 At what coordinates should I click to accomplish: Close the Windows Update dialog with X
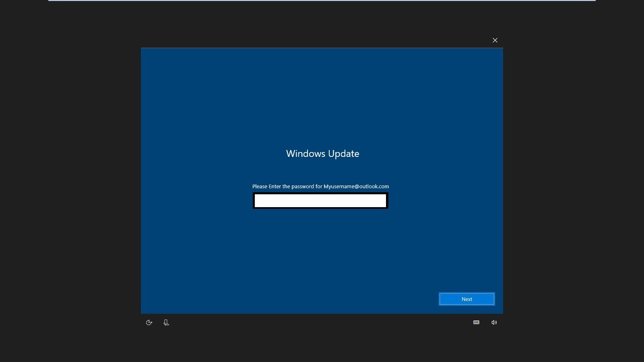(x=495, y=40)
